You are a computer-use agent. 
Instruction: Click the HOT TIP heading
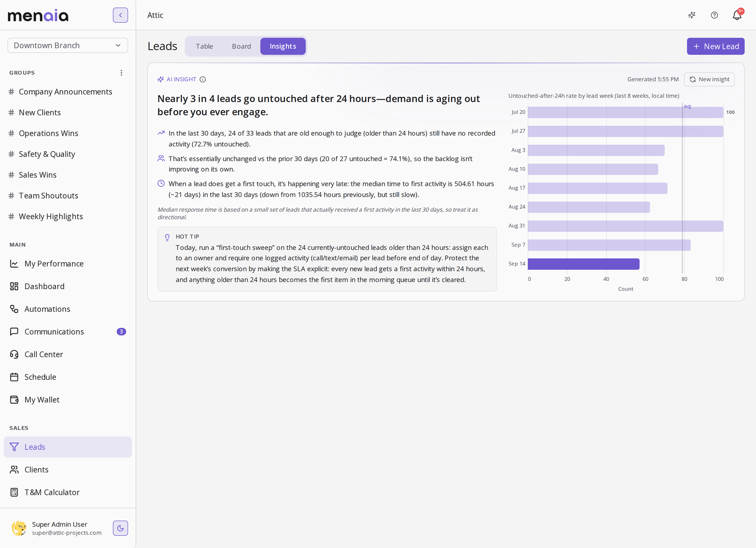point(188,237)
